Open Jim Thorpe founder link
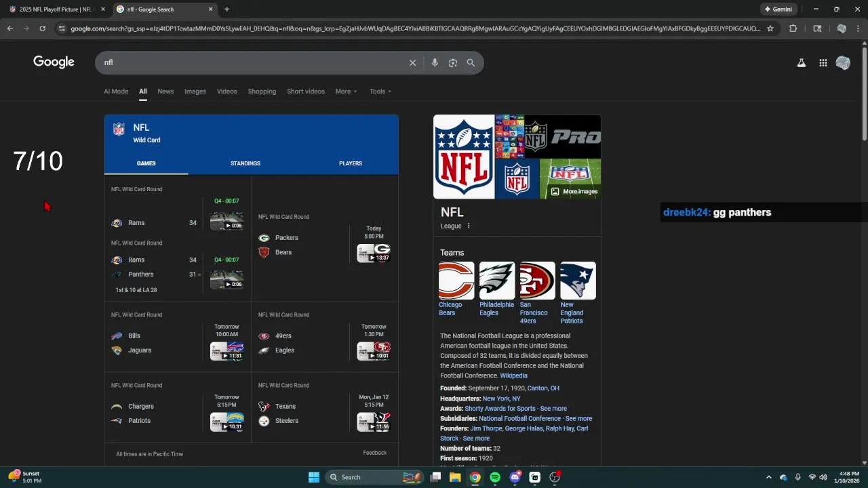 (486, 428)
